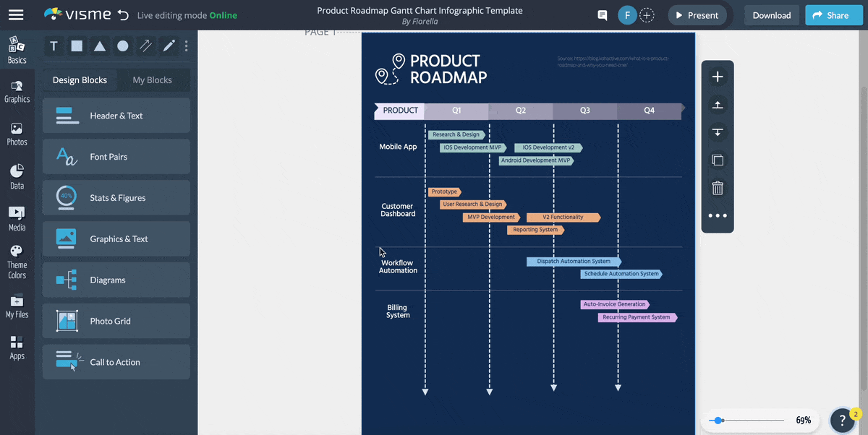
Task: Switch to the My Blocks tab
Action: [152, 80]
